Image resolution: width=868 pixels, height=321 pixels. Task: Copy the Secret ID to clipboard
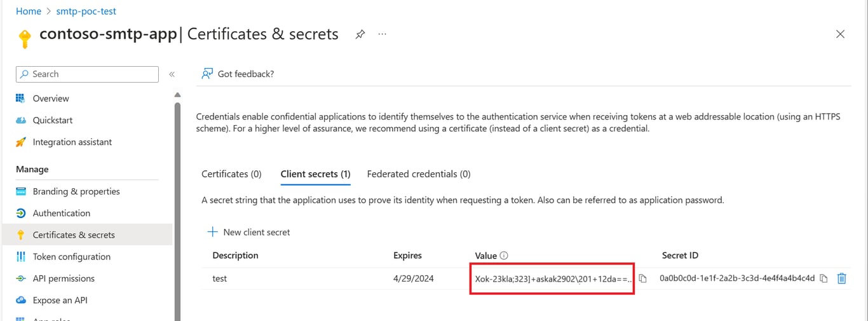[824, 278]
